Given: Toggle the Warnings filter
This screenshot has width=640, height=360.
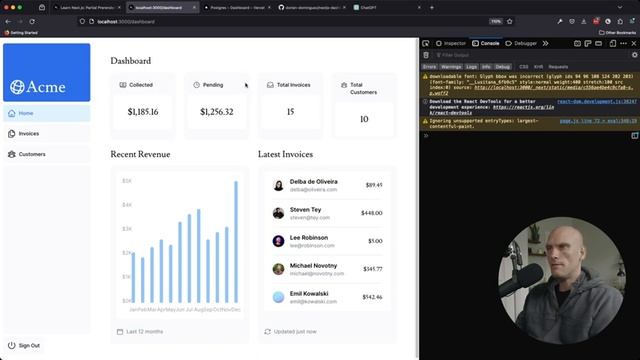Looking at the screenshot, I should click(451, 67).
